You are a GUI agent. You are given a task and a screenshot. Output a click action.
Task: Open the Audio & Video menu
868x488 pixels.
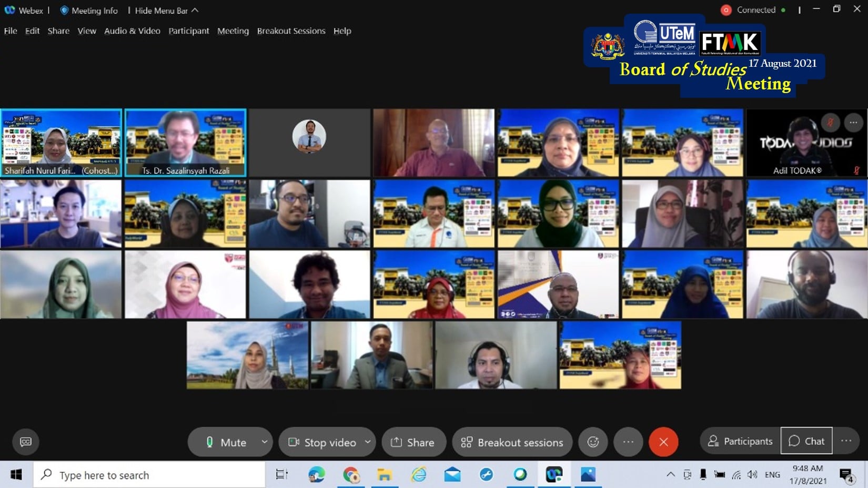(x=132, y=31)
